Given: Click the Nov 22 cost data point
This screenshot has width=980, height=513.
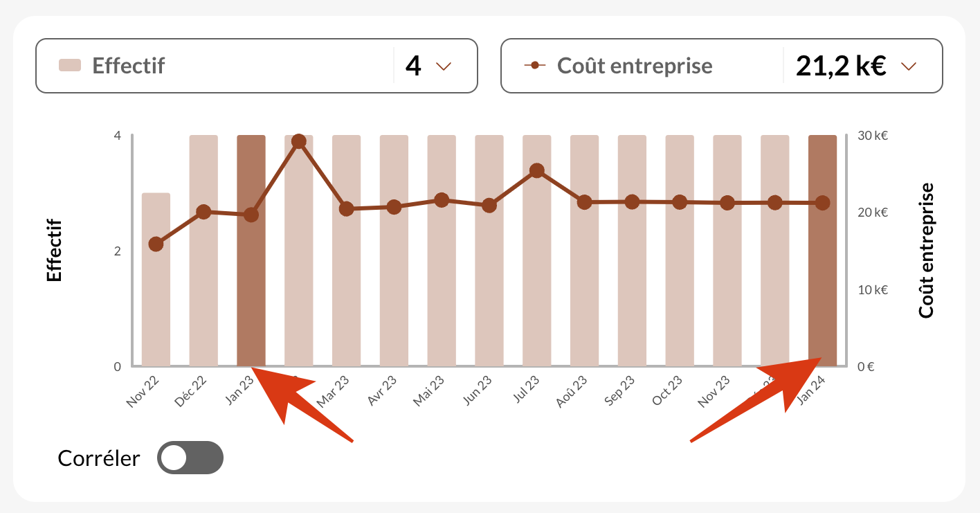Looking at the screenshot, I should [156, 244].
